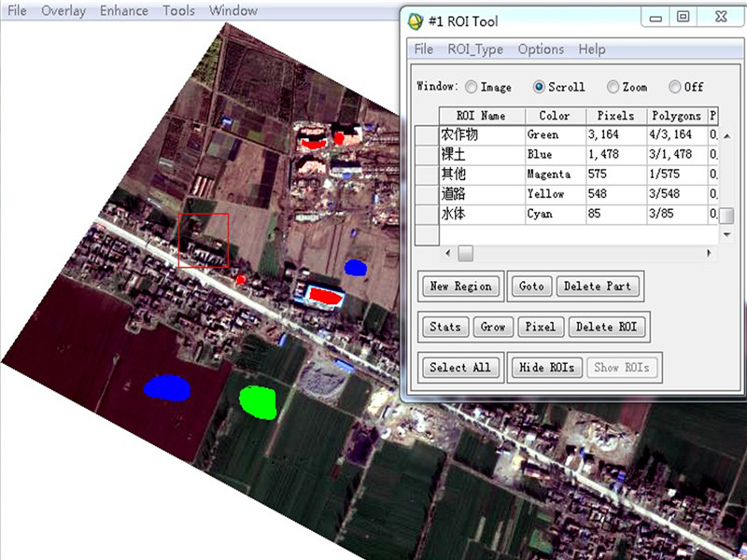747x560 pixels.
Task: Open the Overlay menu
Action: pyautogui.click(x=63, y=10)
